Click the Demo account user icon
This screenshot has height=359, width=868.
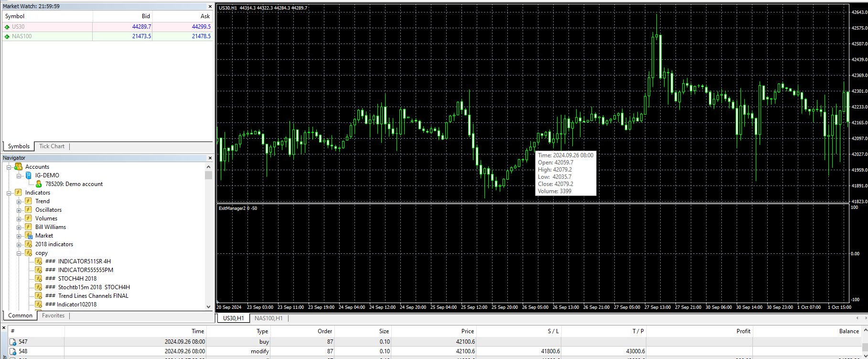[x=39, y=184]
